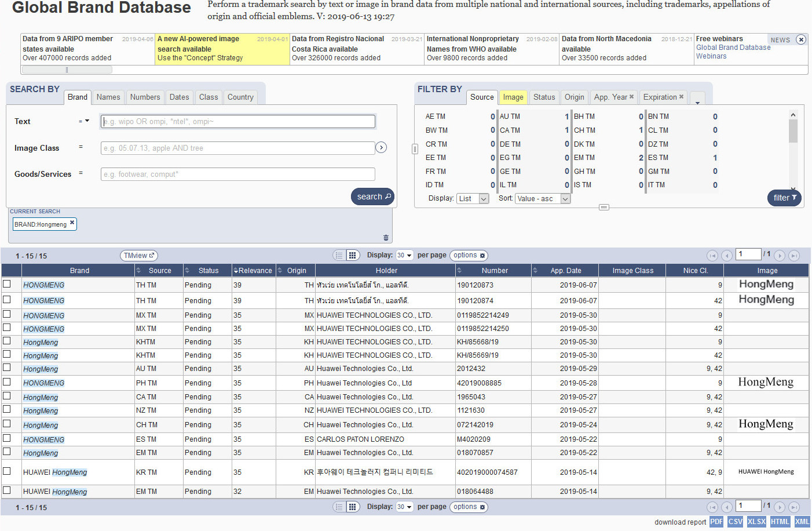Go to first page using bottom pager
The image size is (812, 531).
[712, 507]
